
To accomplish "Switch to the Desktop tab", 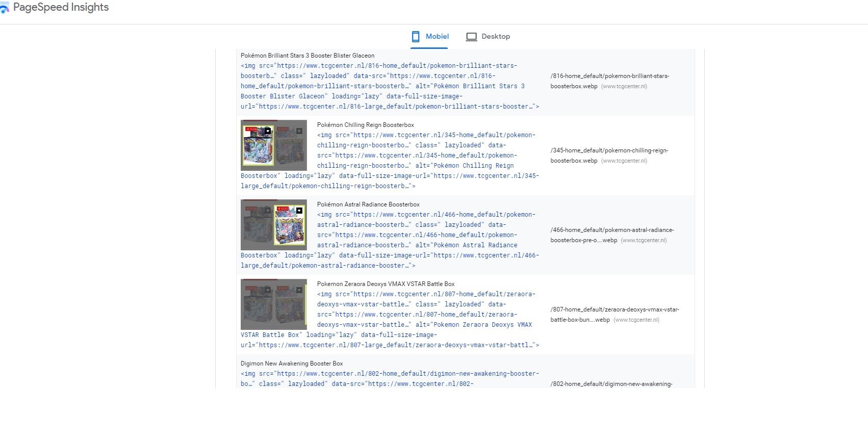I will 488,37.
